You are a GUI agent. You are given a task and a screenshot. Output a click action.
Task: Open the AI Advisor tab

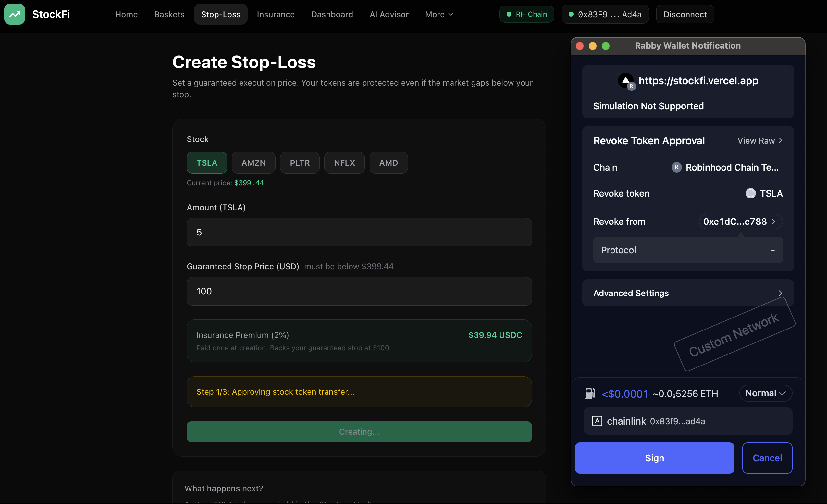coord(389,14)
